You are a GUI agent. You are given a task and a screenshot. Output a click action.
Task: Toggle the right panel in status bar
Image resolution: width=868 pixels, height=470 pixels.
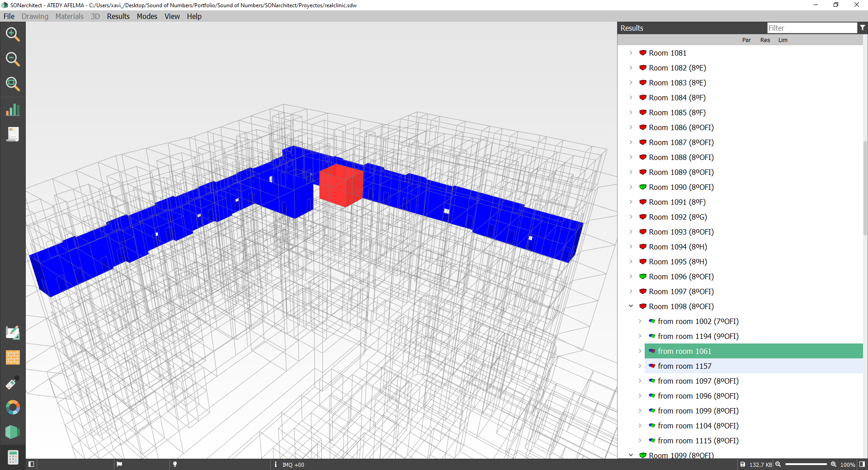[x=862, y=464]
